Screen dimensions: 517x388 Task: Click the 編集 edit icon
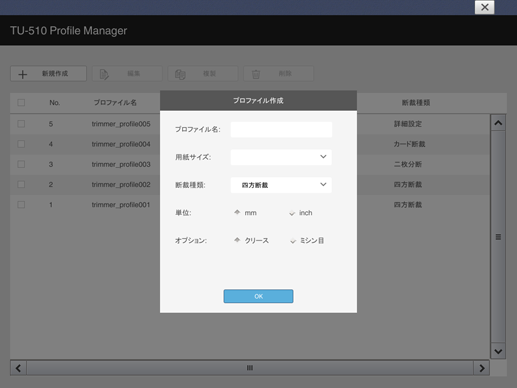click(104, 74)
